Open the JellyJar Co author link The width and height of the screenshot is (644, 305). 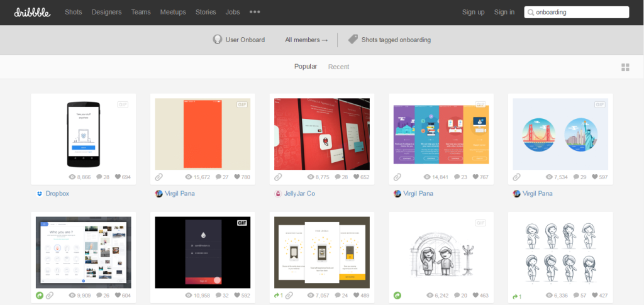(299, 194)
